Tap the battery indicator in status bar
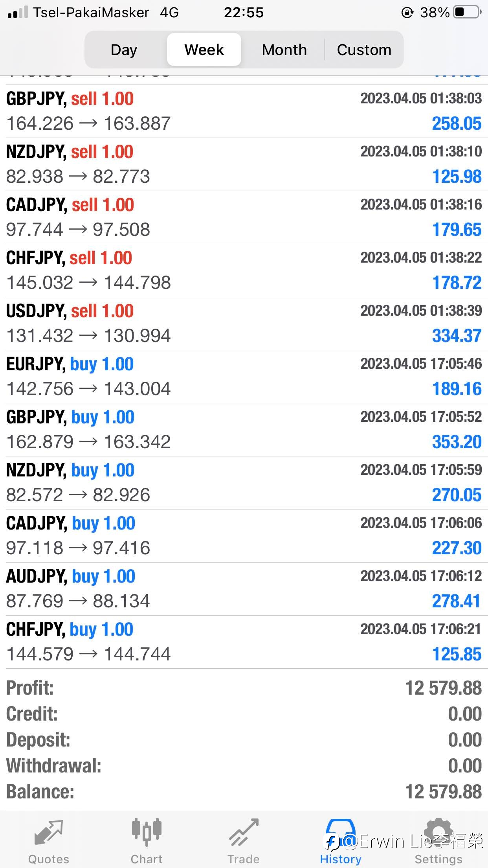 pos(468,12)
